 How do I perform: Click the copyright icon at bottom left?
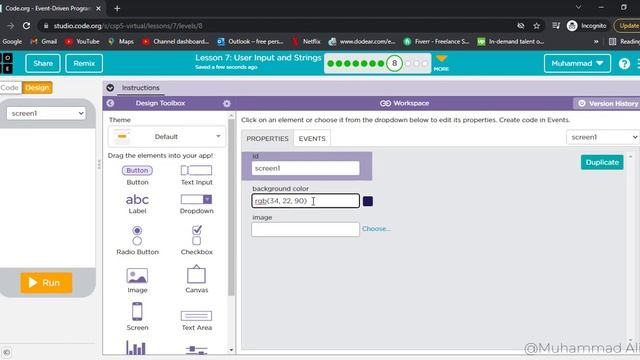click(x=7, y=352)
